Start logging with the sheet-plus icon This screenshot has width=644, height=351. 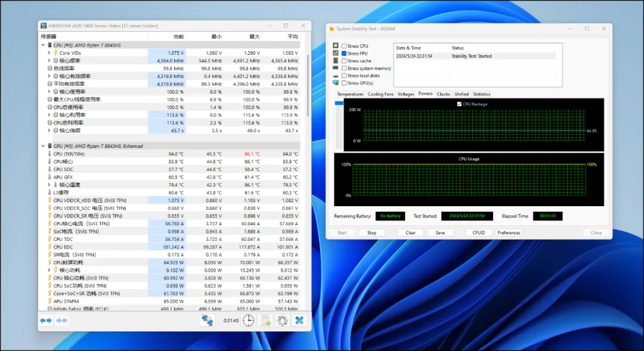pos(266,320)
